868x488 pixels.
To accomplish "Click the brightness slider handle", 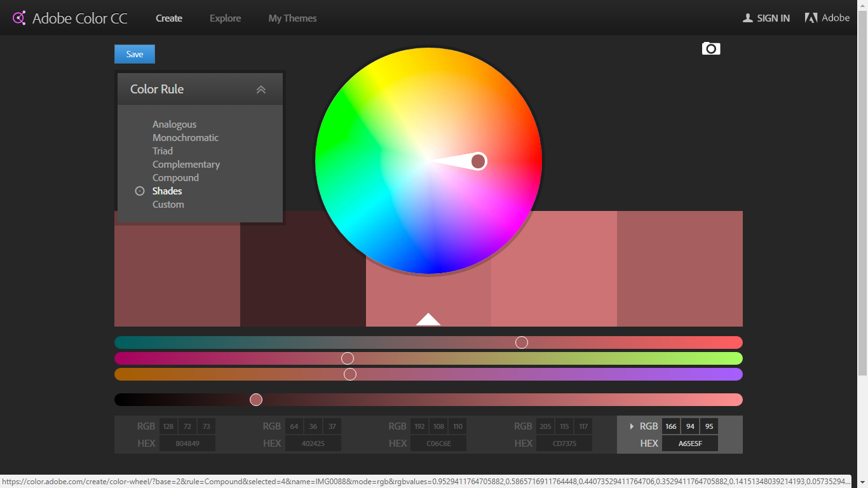I will [256, 400].
